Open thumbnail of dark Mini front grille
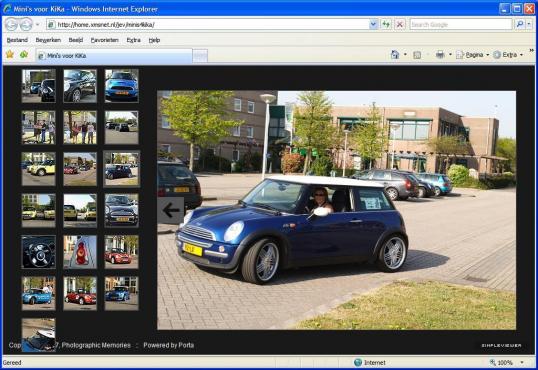This screenshot has width=538, height=370. (x=121, y=210)
